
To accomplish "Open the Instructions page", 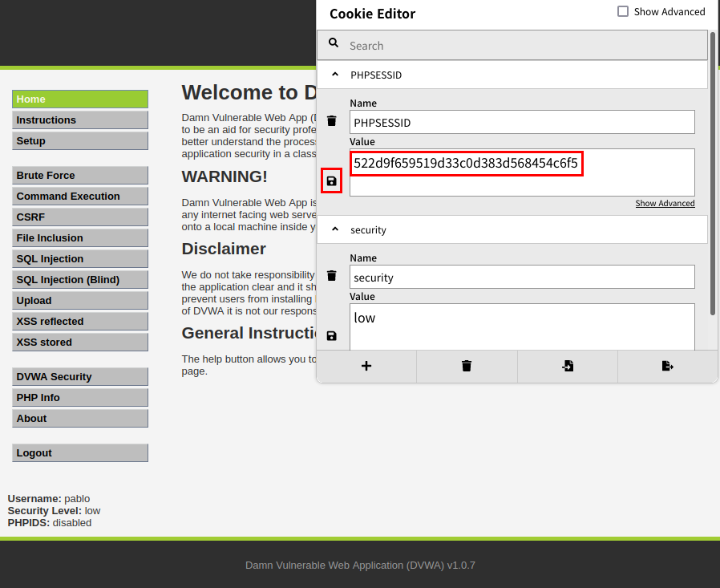I will [x=80, y=120].
